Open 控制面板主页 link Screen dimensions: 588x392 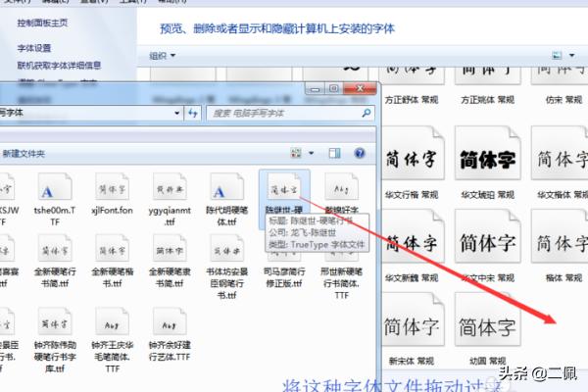click(x=42, y=24)
